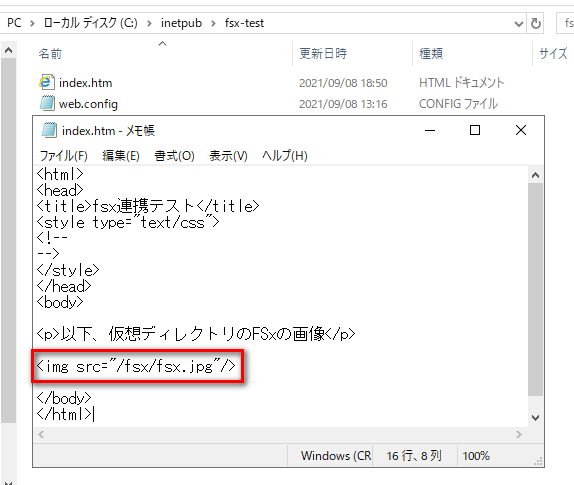Click the <img src="/fsx/fsx.jpg"/> line
The height and width of the screenshot is (485, 574).
tap(136, 366)
